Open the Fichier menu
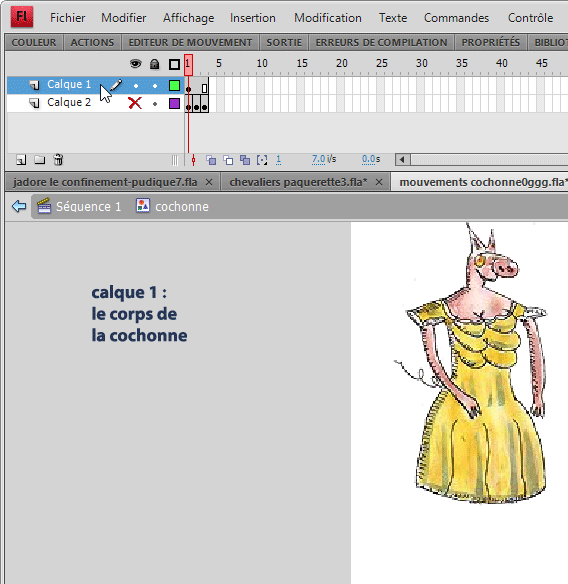This screenshot has height=584, width=568. click(67, 18)
